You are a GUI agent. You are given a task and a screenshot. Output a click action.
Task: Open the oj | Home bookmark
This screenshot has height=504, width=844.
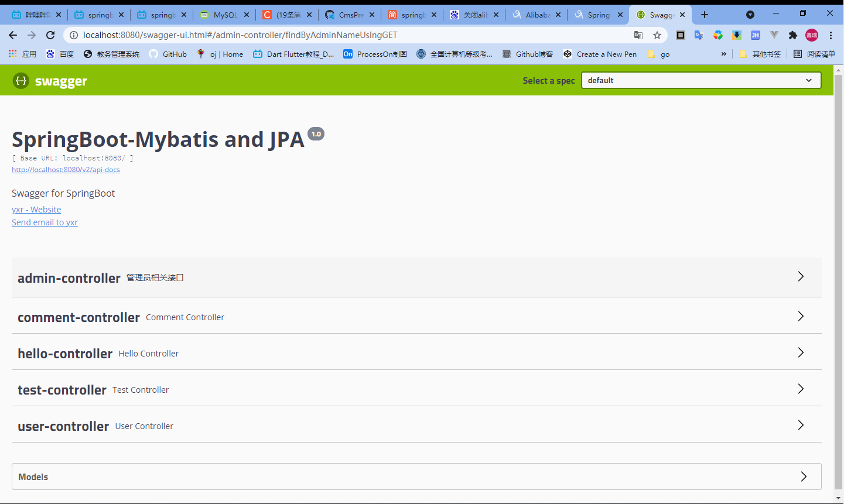(220, 54)
